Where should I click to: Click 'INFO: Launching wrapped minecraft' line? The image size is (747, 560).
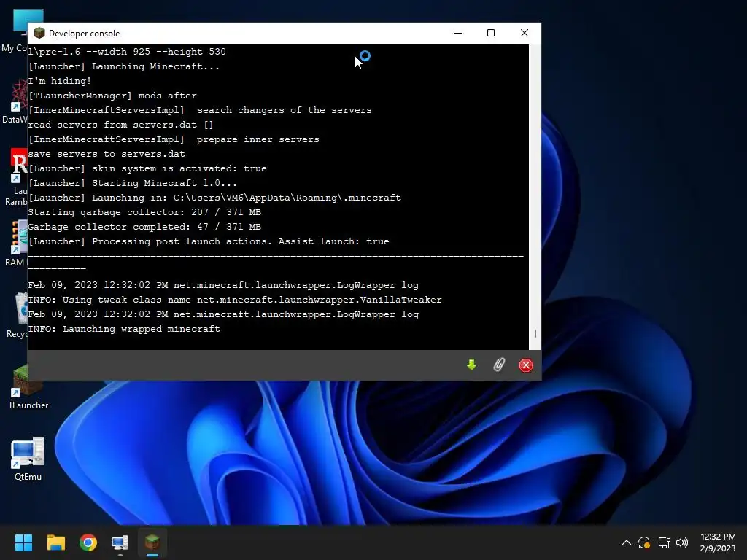(124, 329)
